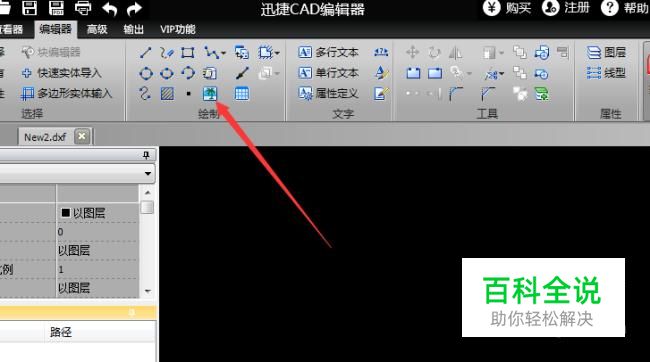The image size is (650, 362).
Task: Click the fillet corner tool icon
Action: (x=456, y=94)
